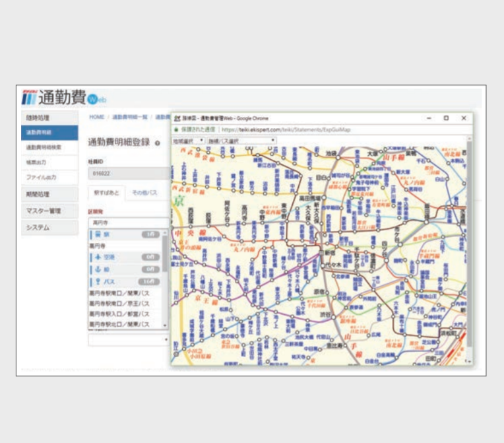Select 大塚 station node on route map
The height and width of the screenshot is (443, 504).
(381, 152)
